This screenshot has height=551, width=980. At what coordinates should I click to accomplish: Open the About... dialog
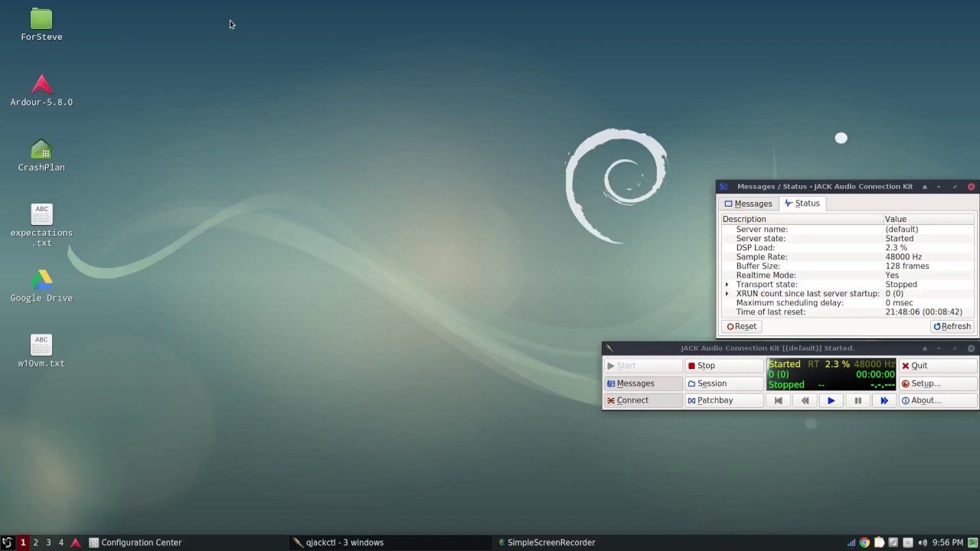pyautogui.click(x=938, y=400)
